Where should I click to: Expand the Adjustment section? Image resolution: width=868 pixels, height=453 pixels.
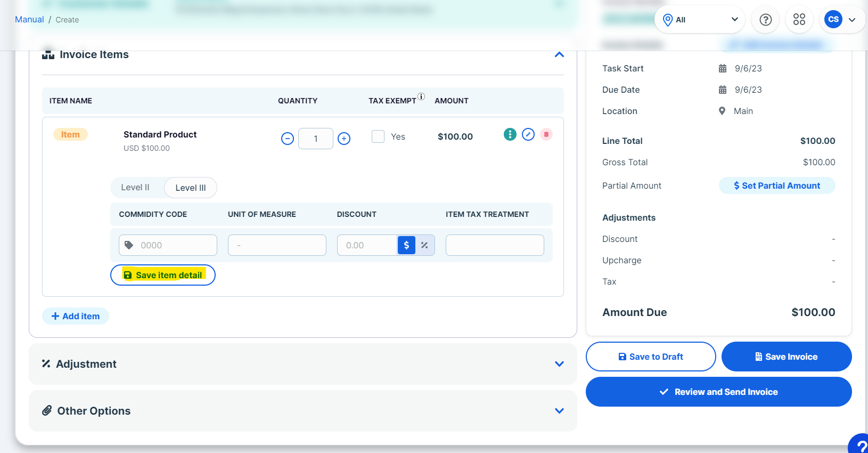tap(559, 364)
